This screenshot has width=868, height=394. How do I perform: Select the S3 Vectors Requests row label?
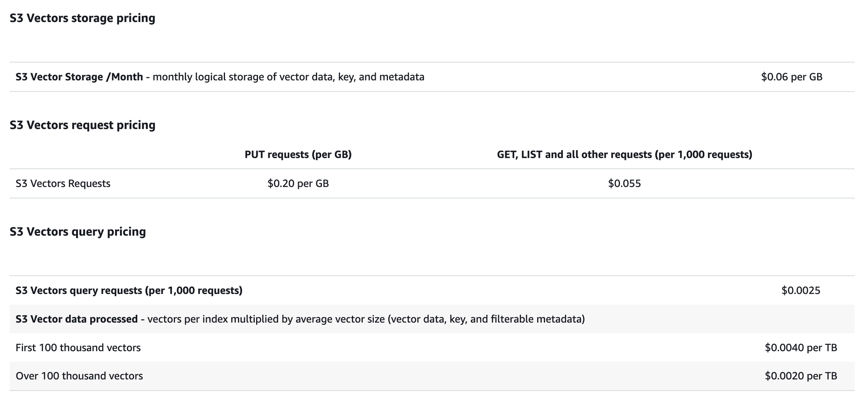(x=63, y=183)
